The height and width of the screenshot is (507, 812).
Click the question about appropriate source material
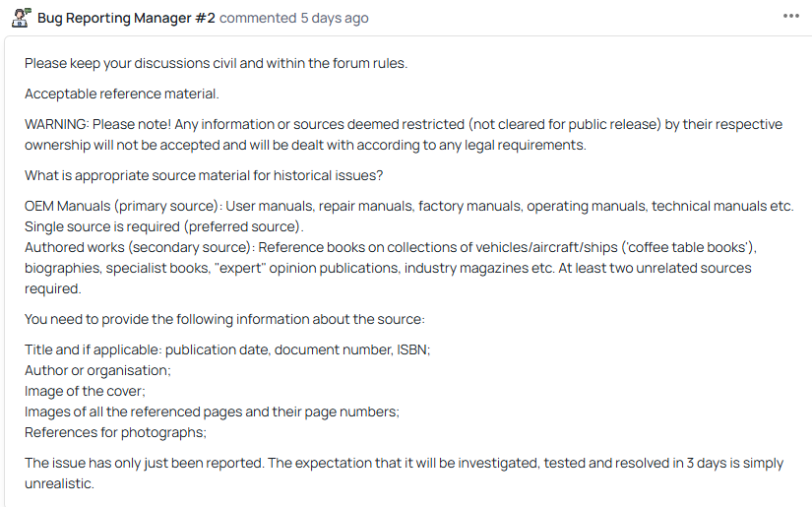click(x=203, y=176)
